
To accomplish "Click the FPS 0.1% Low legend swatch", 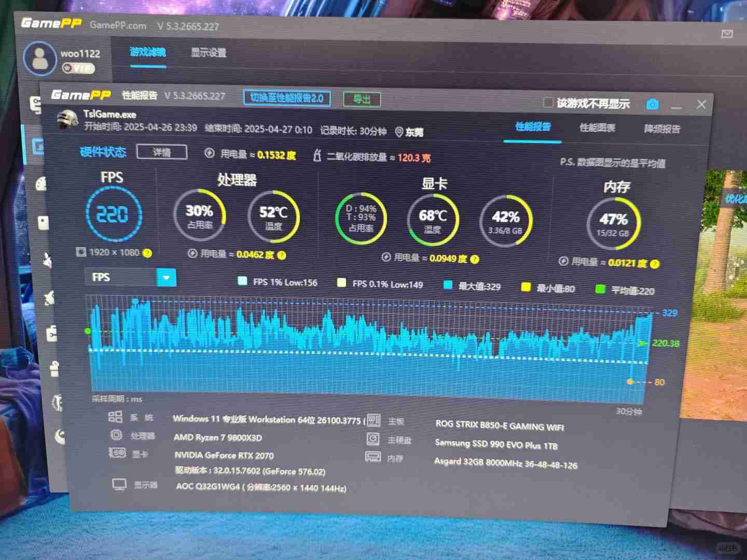I will pos(341,283).
